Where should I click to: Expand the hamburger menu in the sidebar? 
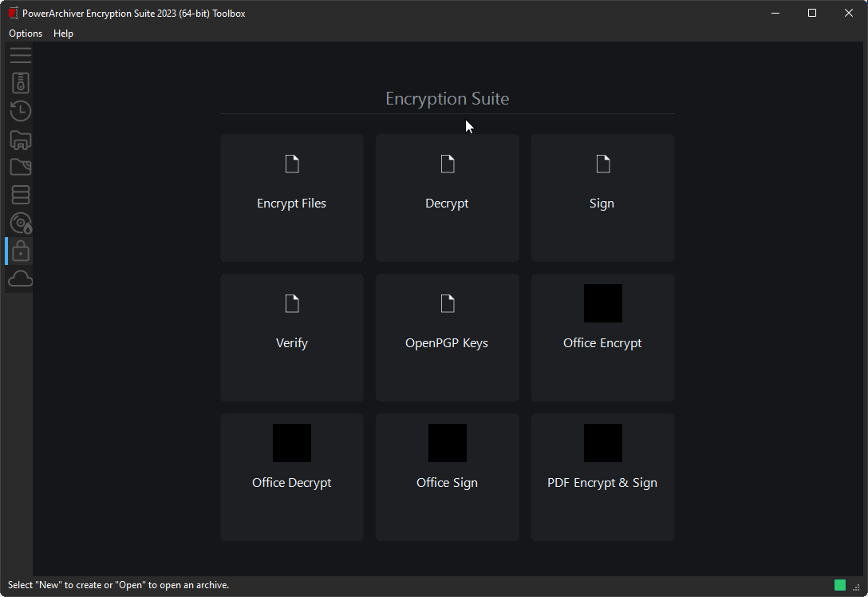pyautogui.click(x=21, y=55)
